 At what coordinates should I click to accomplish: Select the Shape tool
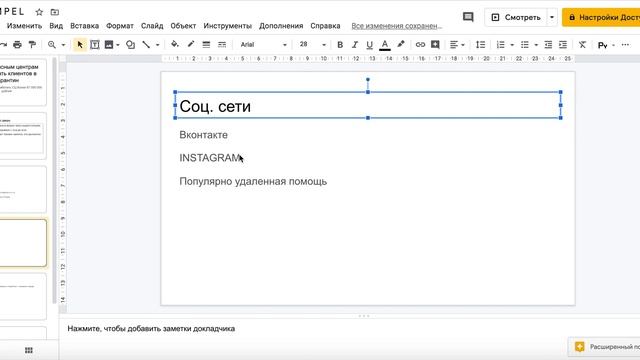[x=130, y=44]
